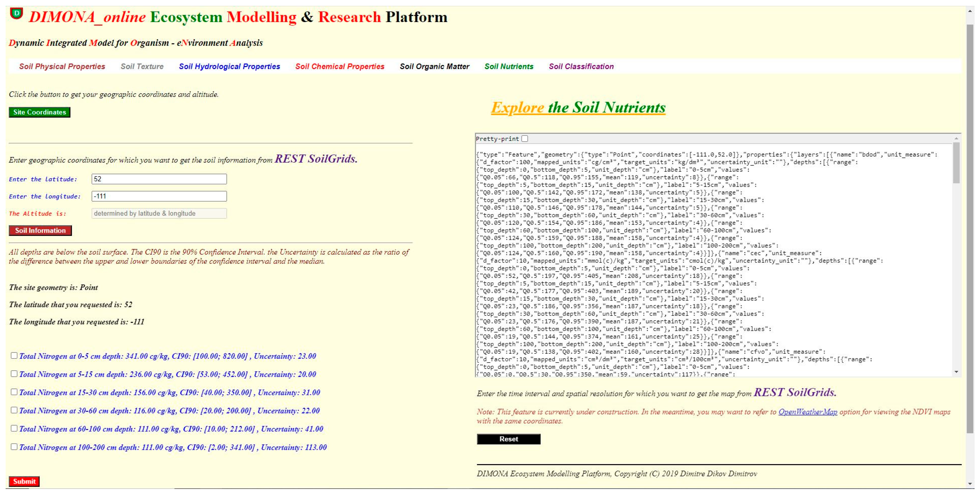The height and width of the screenshot is (497, 980).
Task: Click the Soil Information button
Action: [40, 230]
